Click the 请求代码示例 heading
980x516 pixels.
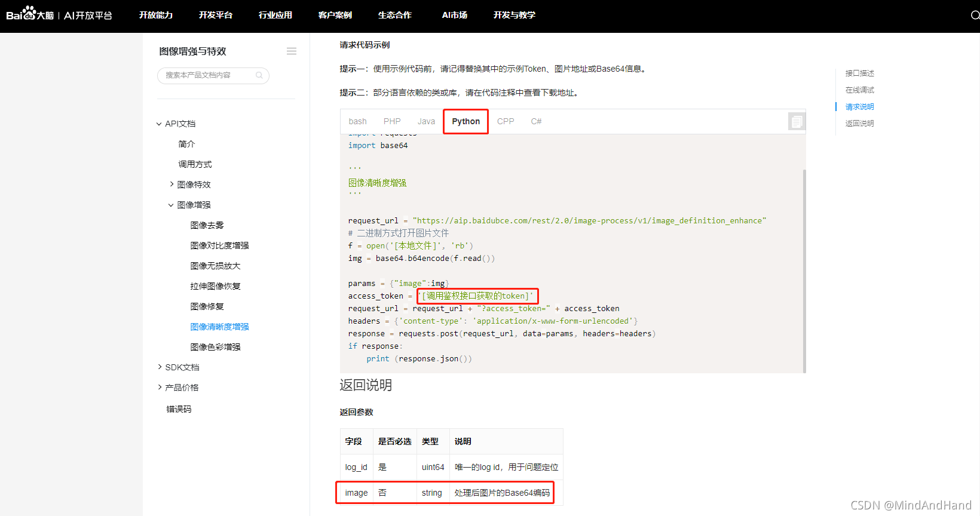click(365, 45)
